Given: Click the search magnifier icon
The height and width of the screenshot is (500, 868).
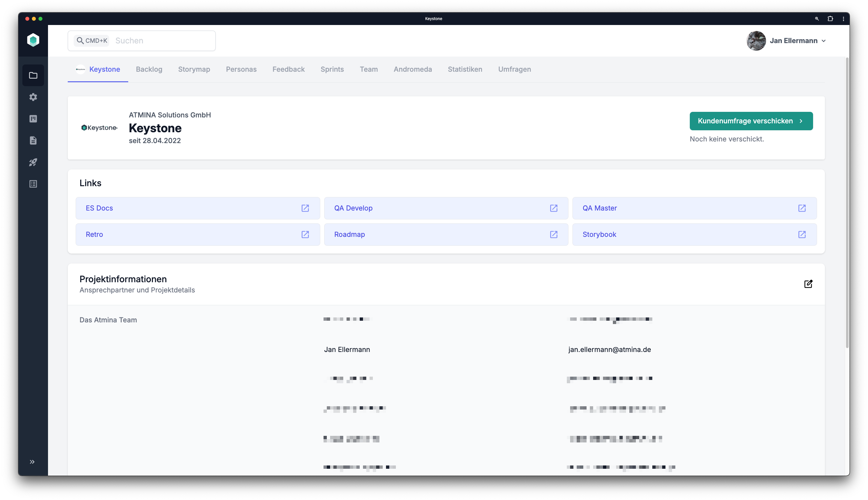Looking at the screenshot, I should point(80,40).
